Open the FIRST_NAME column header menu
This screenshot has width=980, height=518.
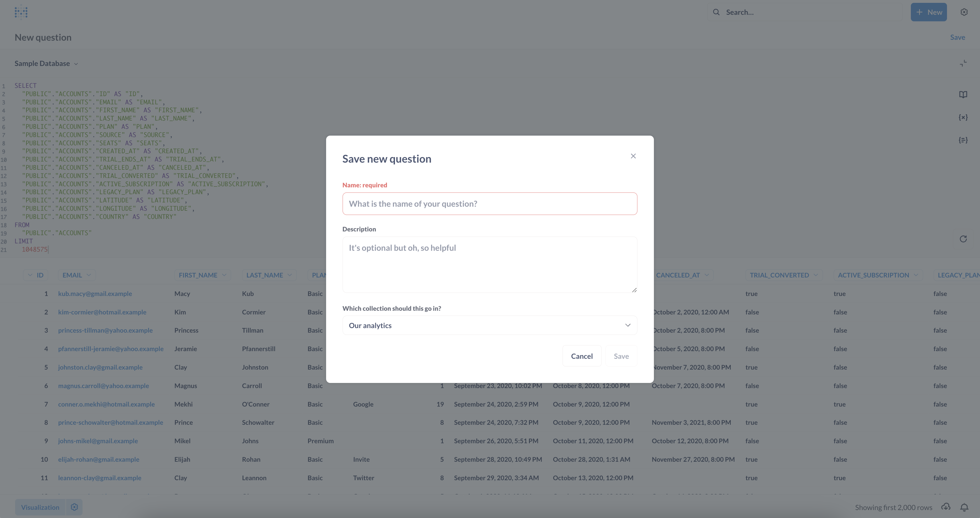(x=202, y=275)
